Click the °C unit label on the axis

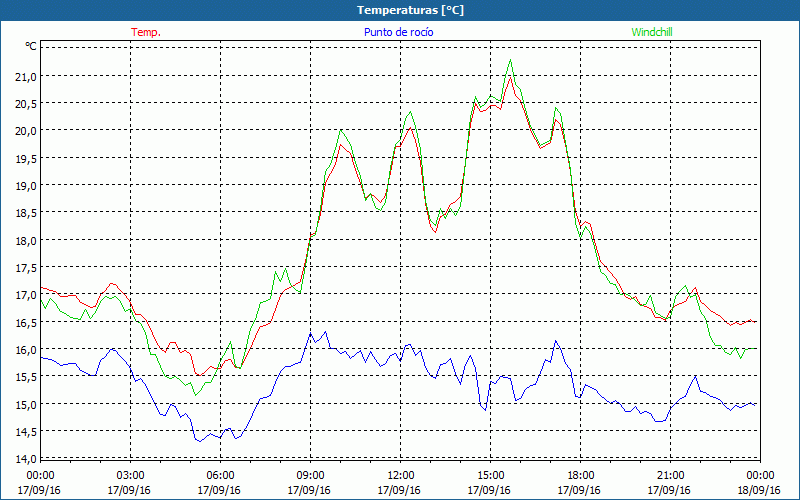(x=31, y=47)
